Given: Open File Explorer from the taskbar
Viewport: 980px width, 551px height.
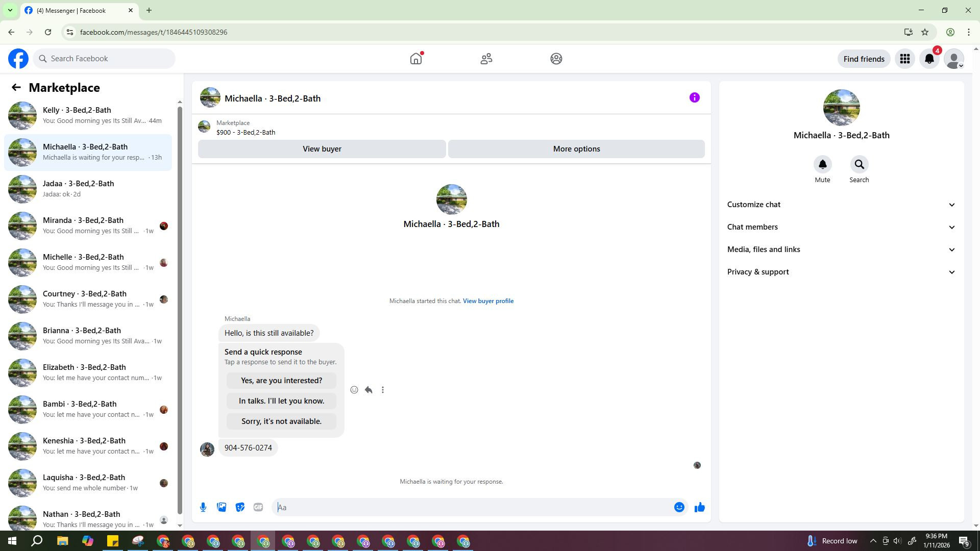Looking at the screenshot, I should coord(62,541).
